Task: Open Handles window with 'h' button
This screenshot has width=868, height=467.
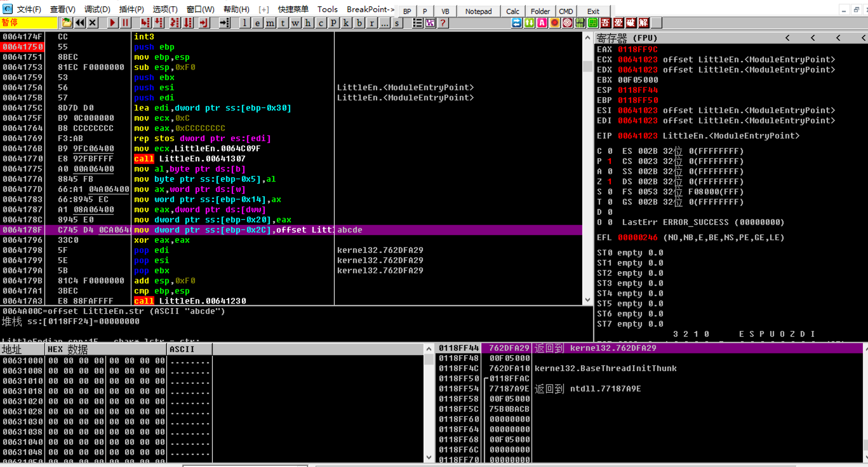Action: (x=308, y=23)
